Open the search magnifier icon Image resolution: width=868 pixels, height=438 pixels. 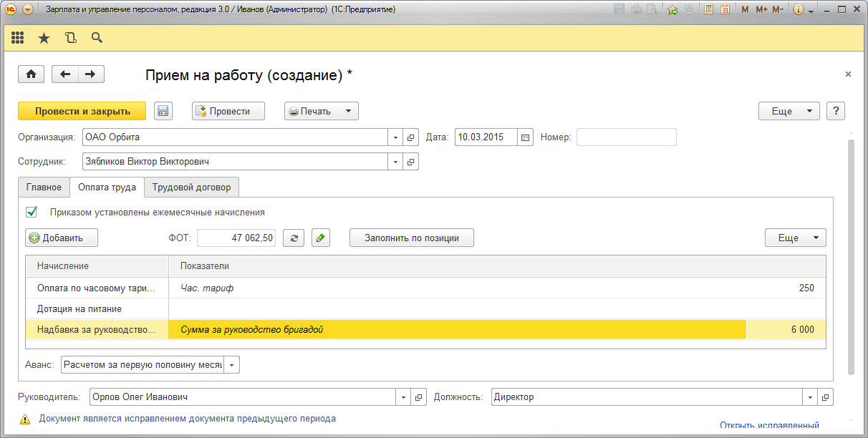[97, 38]
